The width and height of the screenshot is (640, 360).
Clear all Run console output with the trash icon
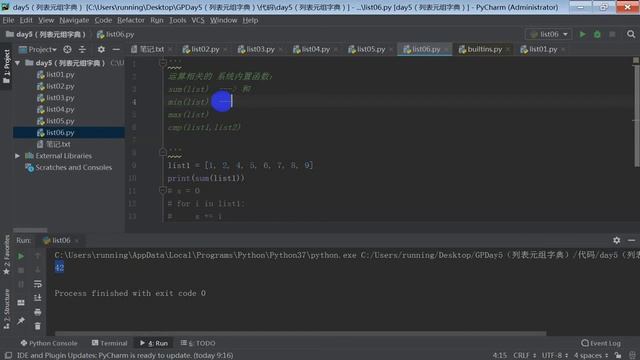pyautogui.click(x=38, y=326)
